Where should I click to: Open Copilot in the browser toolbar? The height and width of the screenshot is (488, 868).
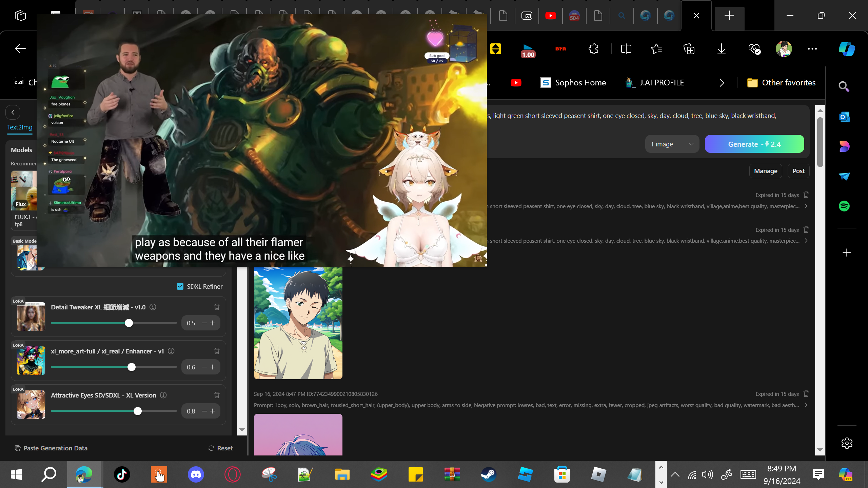(847, 49)
